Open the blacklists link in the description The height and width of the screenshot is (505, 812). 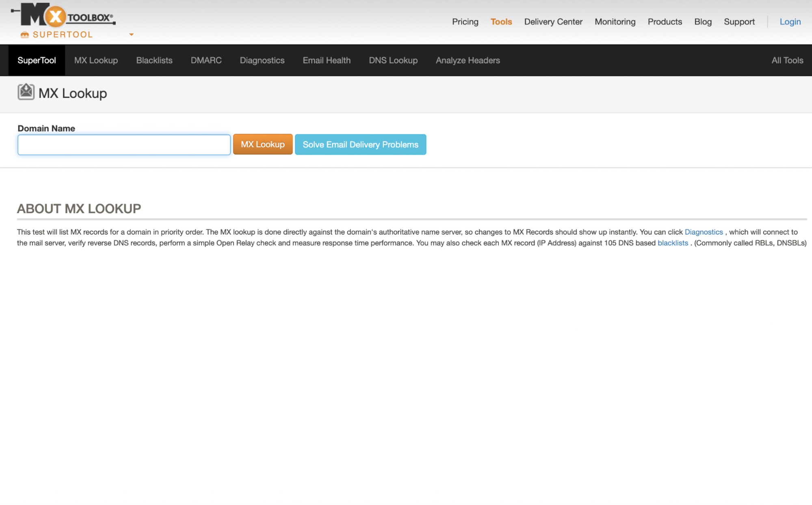(x=673, y=243)
